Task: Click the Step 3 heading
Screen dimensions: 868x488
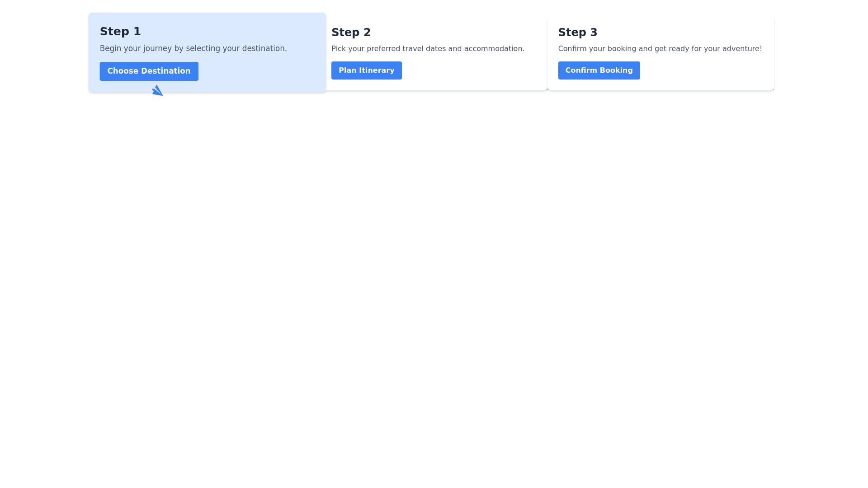Action: click(578, 32)
